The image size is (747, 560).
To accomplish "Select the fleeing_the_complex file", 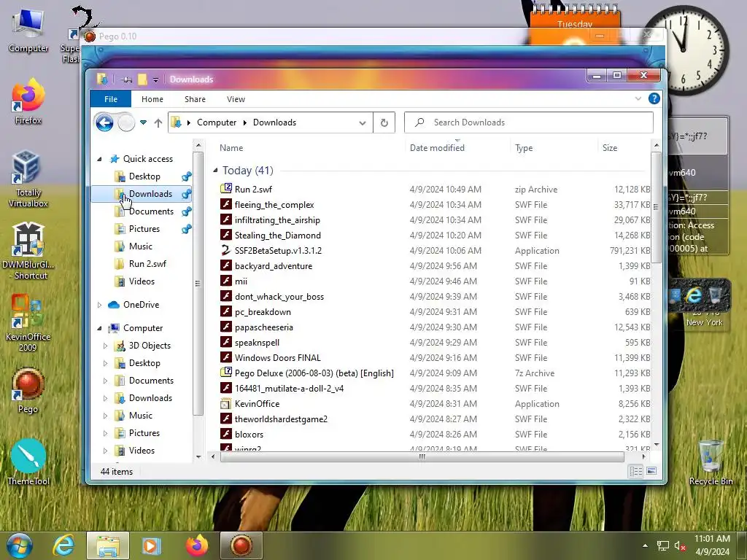I will pyautogui.click(x=274, y=205).
